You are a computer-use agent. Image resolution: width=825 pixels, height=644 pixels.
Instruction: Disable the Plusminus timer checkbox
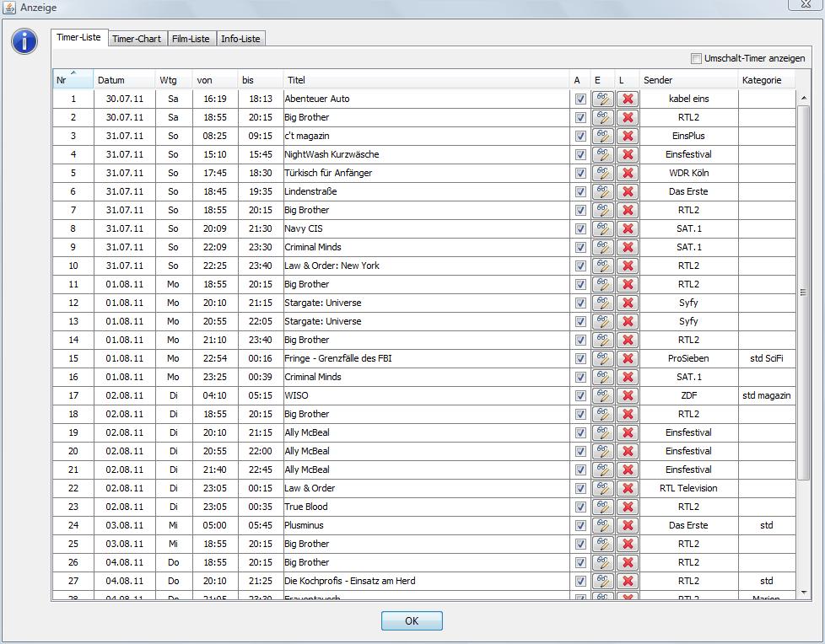point(580,526)
